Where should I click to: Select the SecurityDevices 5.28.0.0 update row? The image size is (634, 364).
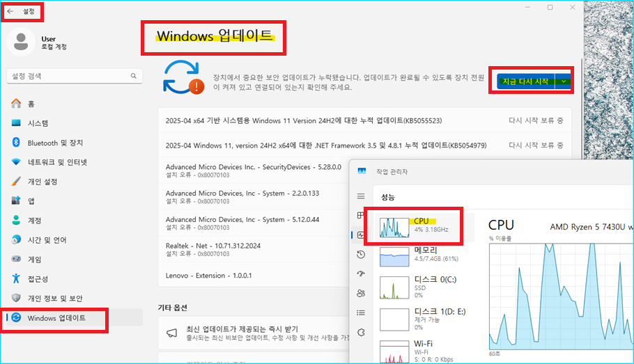click(254, 170)
